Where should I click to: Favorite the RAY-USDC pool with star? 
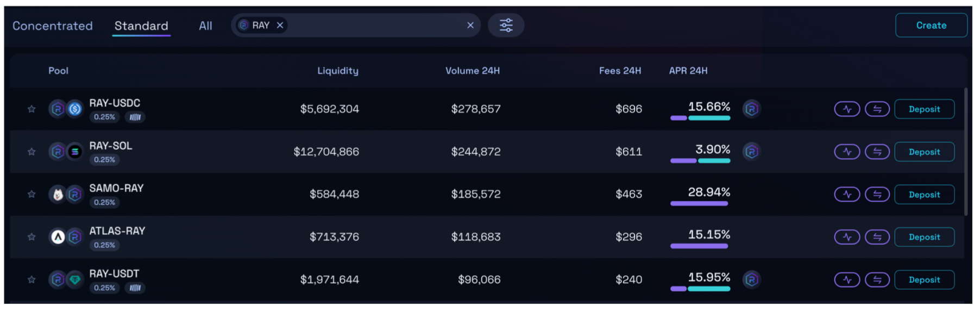coord(32,109)
